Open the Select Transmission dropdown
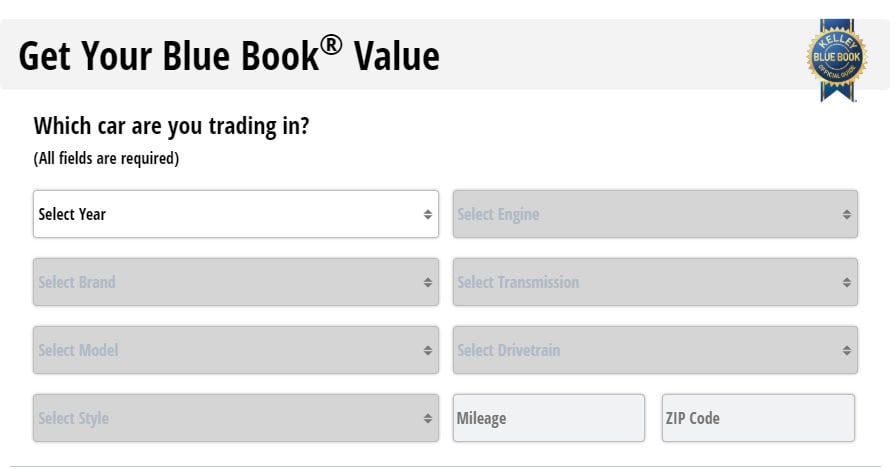This screenshot has width=896, height=469. (655, 282)
